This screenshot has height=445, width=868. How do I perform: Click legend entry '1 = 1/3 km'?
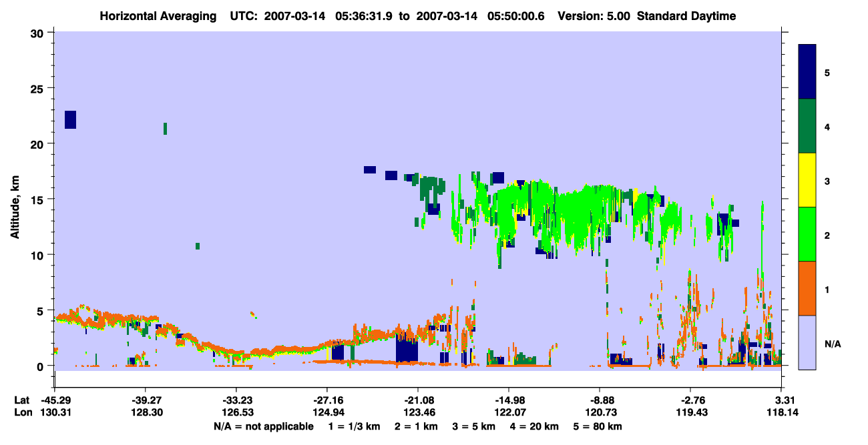(354, 426)
